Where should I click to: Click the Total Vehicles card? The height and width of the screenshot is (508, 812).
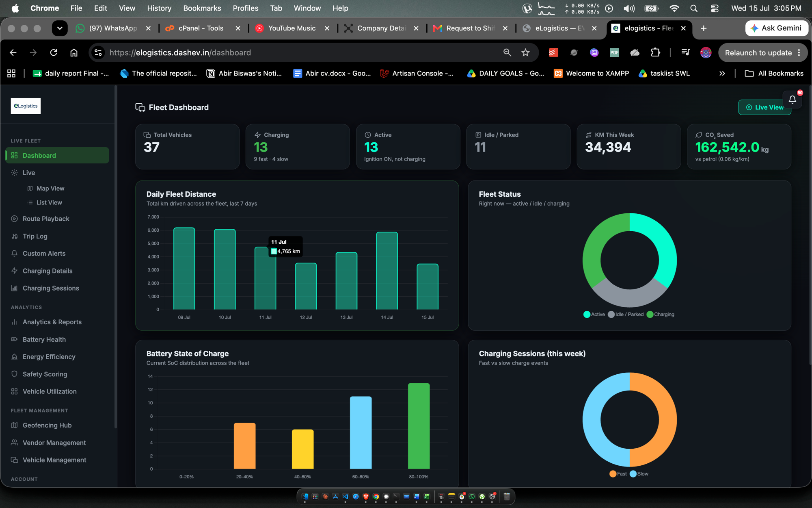(187, 147)
